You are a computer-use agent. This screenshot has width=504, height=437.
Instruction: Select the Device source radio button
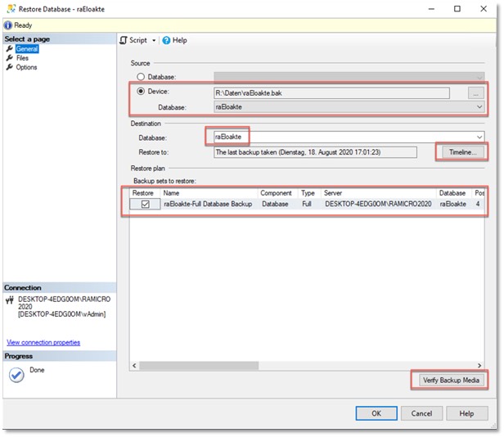tap(141, 92)
